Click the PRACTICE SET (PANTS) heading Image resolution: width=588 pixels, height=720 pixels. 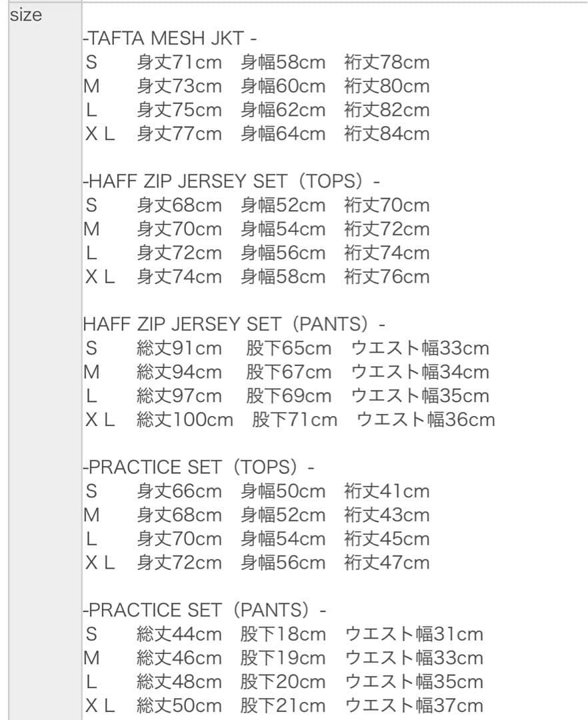(x=204, y=611)
